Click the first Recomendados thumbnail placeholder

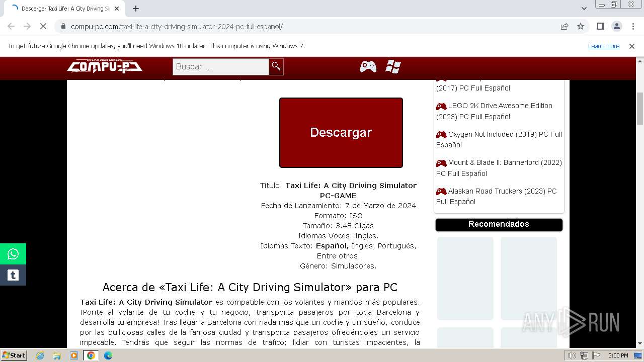click(x=465, y=279)
